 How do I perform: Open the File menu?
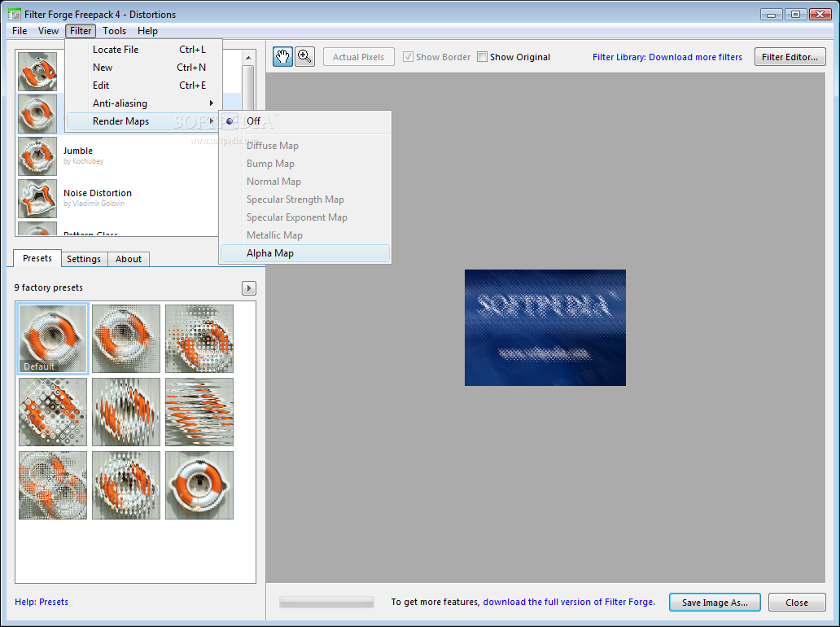pos(20,31)
